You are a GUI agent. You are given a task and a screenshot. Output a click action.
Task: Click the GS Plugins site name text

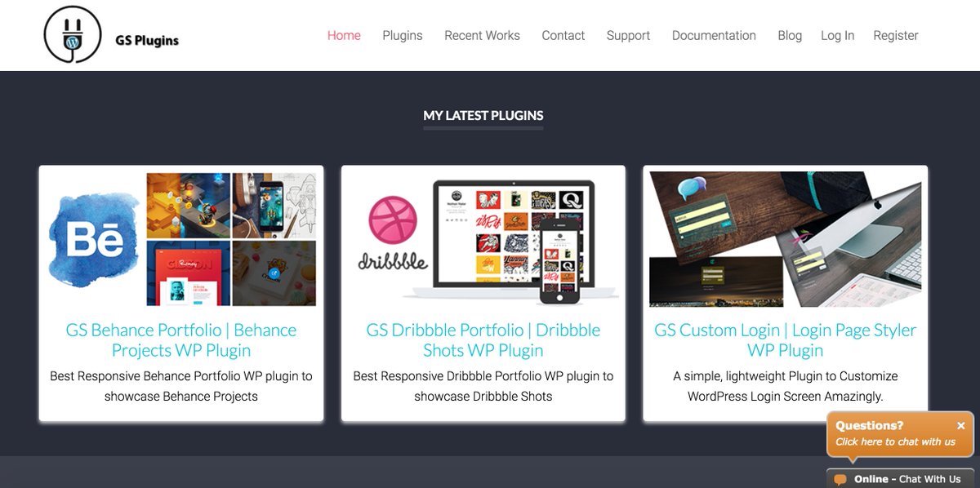click(147, 40)
